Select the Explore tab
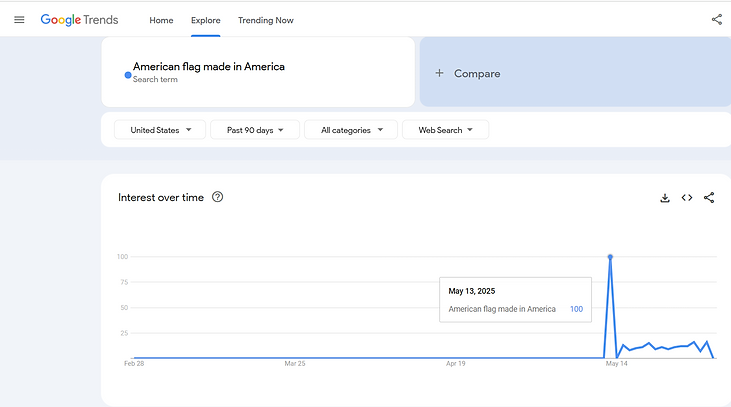 click(x=206, y=21)
